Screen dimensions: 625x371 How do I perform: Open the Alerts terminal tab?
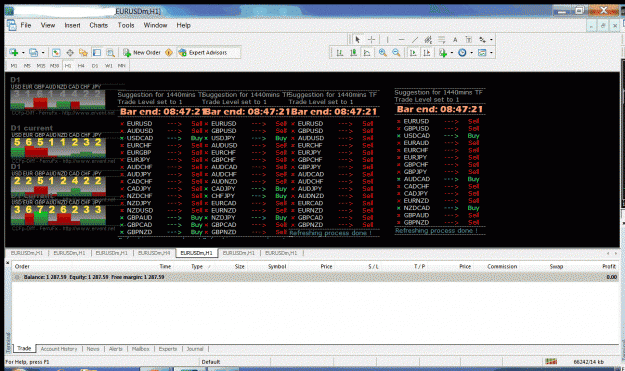coord(116,349)
